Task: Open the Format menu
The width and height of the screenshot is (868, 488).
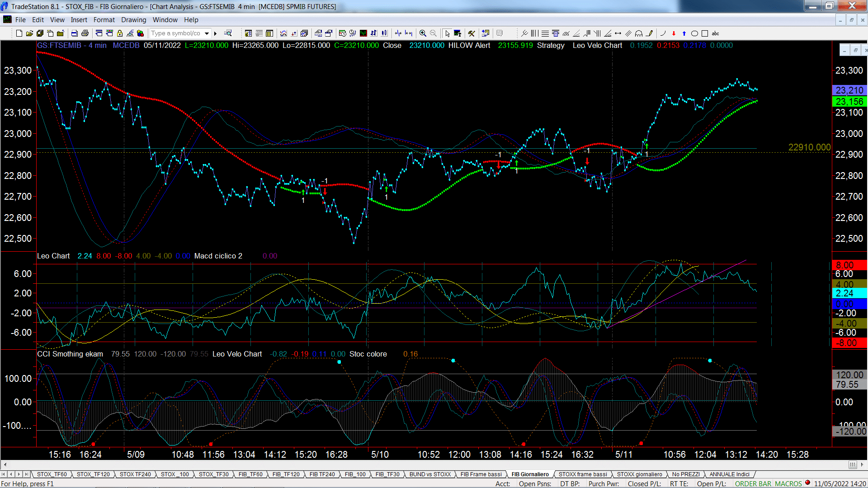Action: [104, 20]
